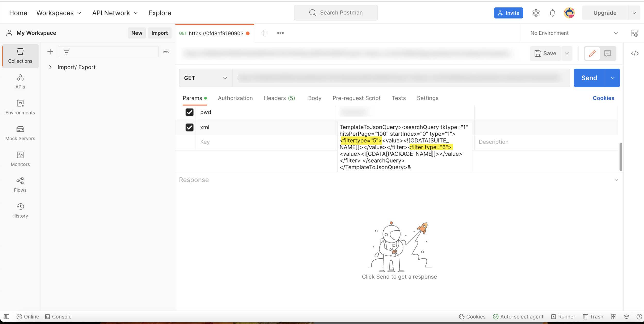
Task: Open the environment quick look icon
Action: point(635,33)
